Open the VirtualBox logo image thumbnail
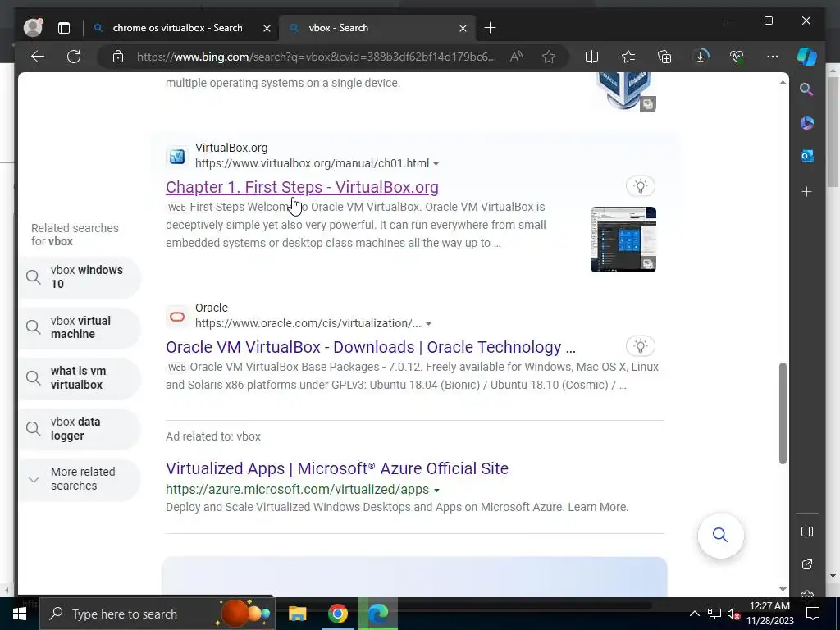The height and width of the screenshot is (630, 840). pyautogui.click(x=624, y=91)
